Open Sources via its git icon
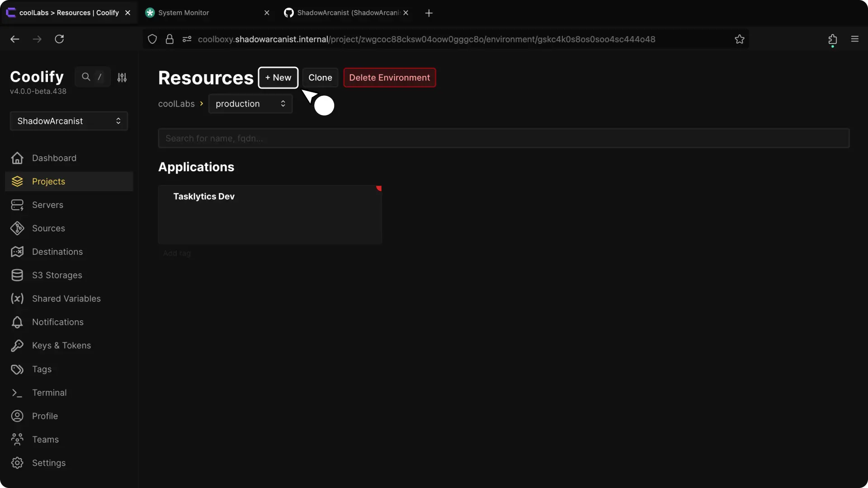The width and height of the screenshot is (868, 488). click(17, 229)
